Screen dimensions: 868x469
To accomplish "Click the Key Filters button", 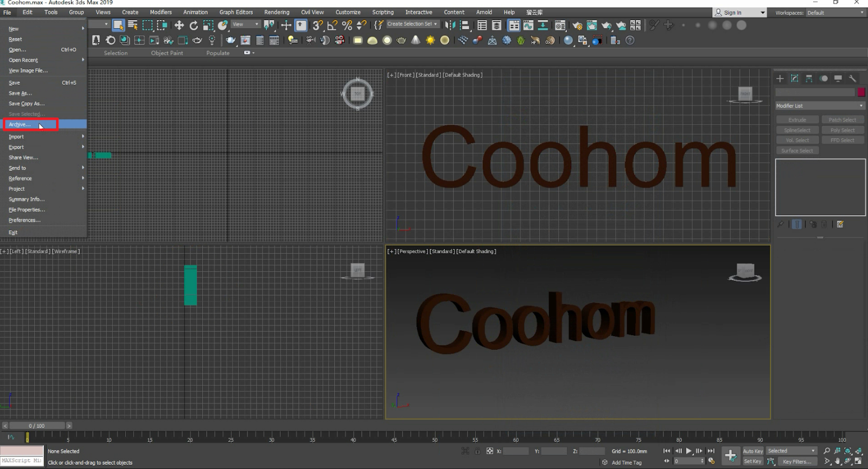I will click(x=797, y=461).
